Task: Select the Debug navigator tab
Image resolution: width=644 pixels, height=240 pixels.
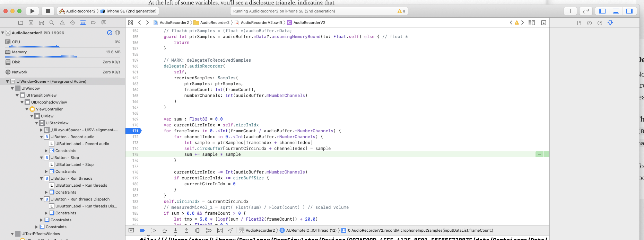Action: pos(83,23)
